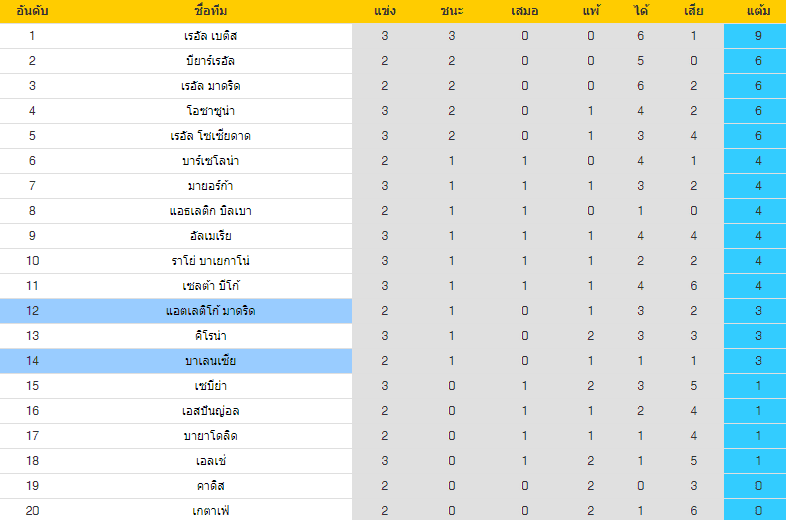Screen dimensions: 786x520
Task: Click the ชื่อทีม column header
Action: click(211, 11)
